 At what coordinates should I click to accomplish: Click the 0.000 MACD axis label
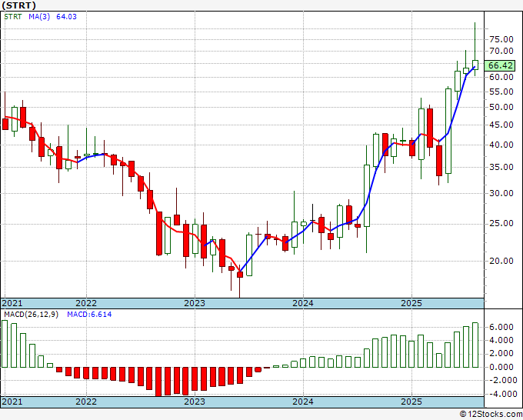pyautogui.click(x=501, y=367)
